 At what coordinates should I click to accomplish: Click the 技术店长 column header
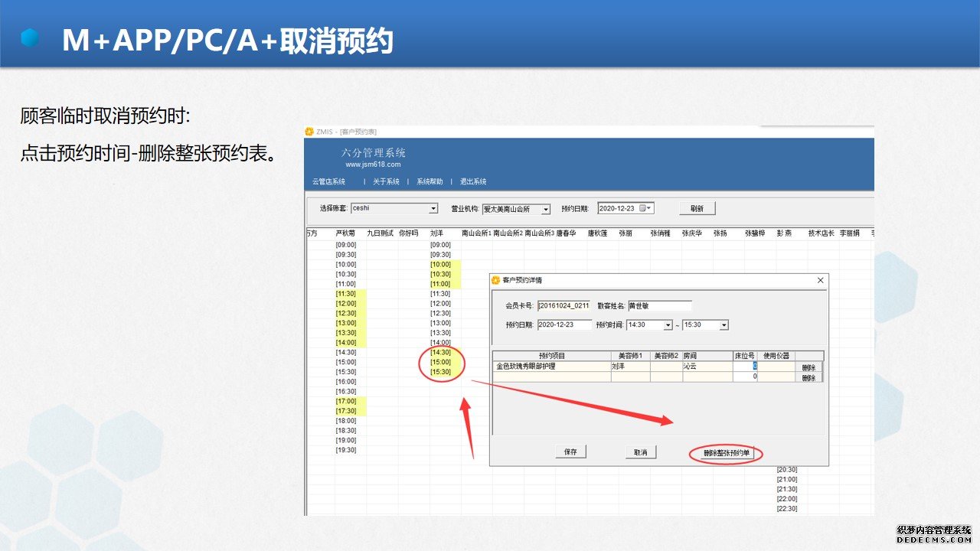point(821,233)
